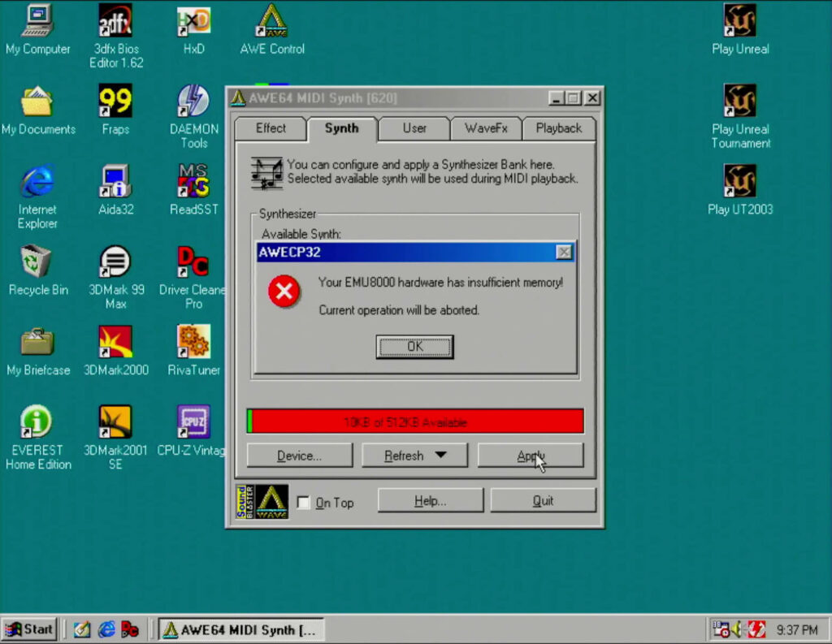Open the Windows Start menu
The height and width of the screenshot is (644, 832).
[x=30, y=629]
